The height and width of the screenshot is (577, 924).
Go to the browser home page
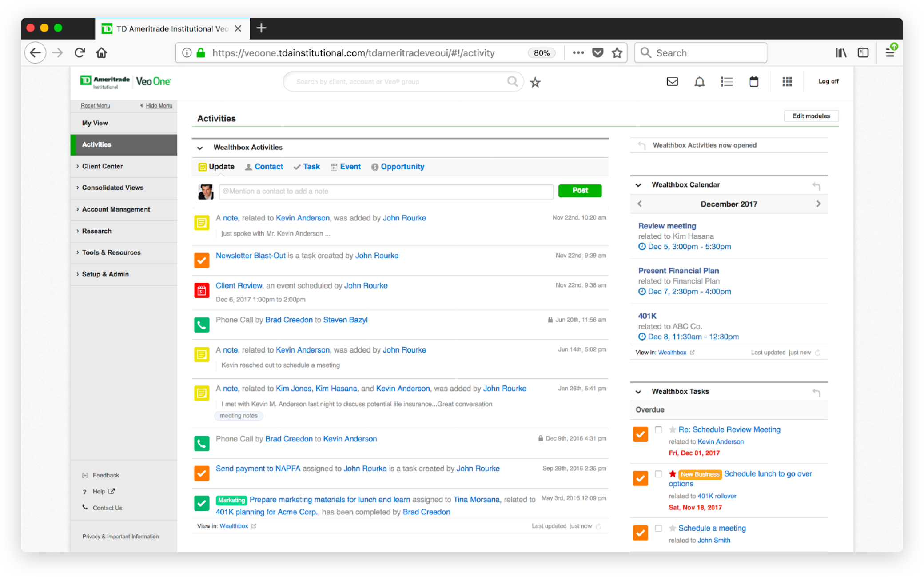pyautogui.click(x=101, y=53)
